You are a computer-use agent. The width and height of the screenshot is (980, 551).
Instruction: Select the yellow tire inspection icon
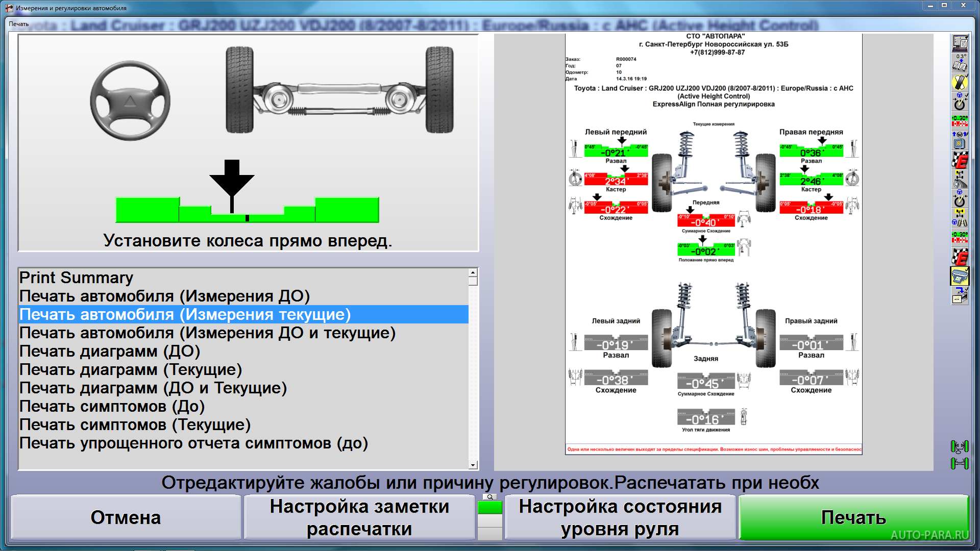[960, 82]
